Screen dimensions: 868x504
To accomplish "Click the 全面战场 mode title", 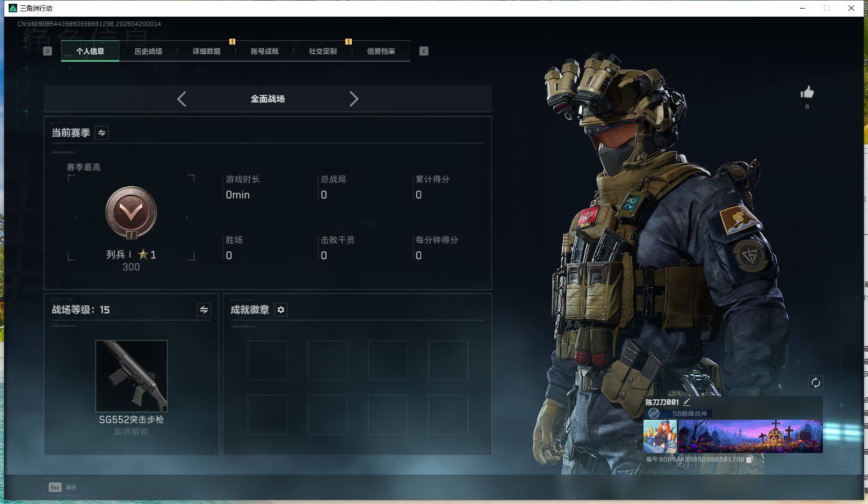I will point(267,99).
